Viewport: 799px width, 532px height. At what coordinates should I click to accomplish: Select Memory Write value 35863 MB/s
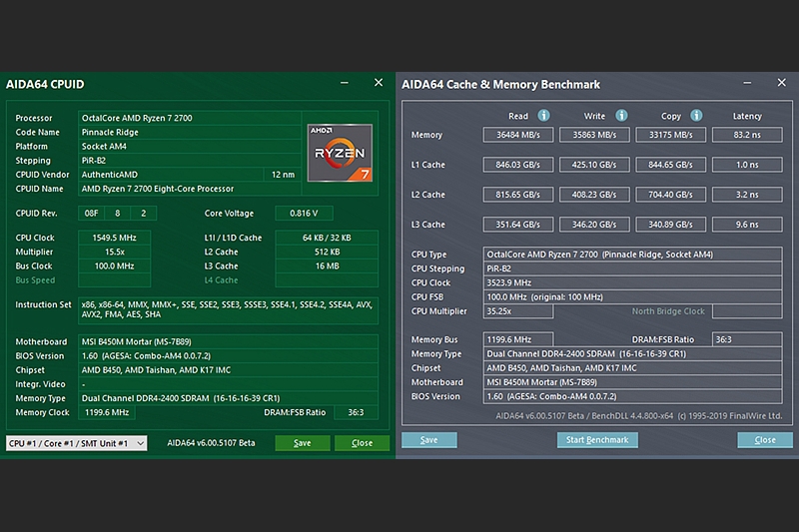(594, 135)
